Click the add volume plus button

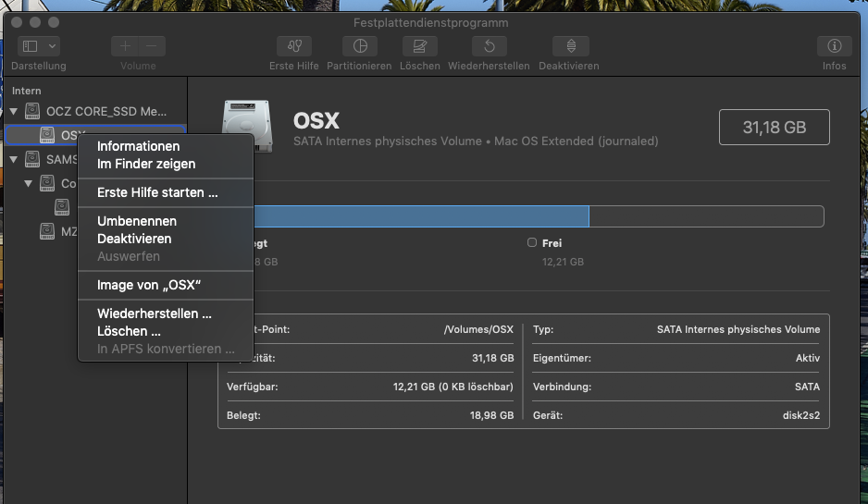126,46
